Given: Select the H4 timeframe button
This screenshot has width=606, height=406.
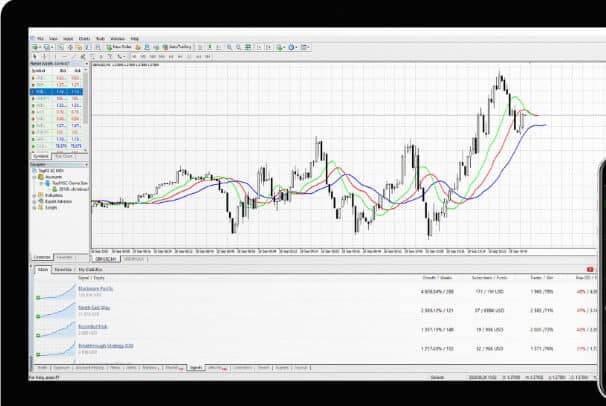Looking at the screenshot, I should pos(180,56).
